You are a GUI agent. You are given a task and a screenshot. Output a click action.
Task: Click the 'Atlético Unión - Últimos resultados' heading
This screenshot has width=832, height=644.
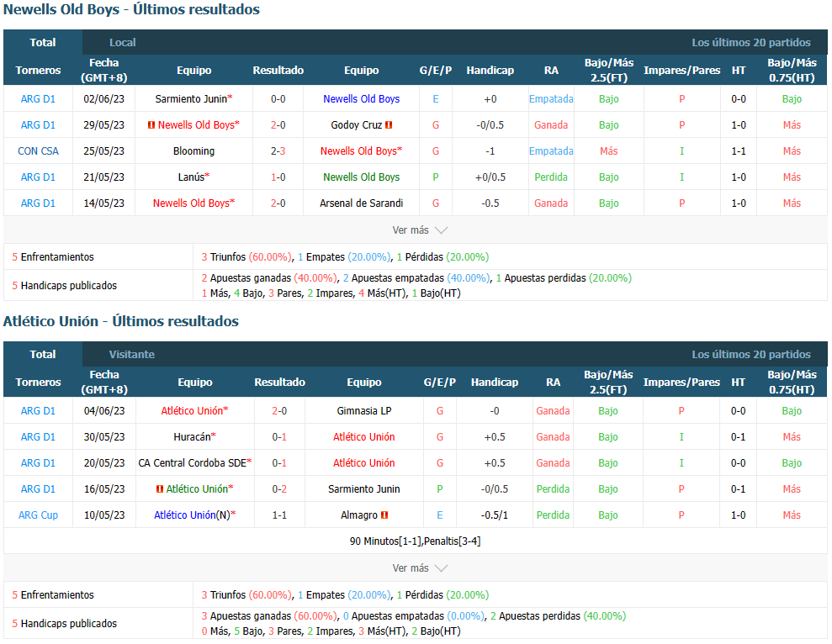click(120, 321)
